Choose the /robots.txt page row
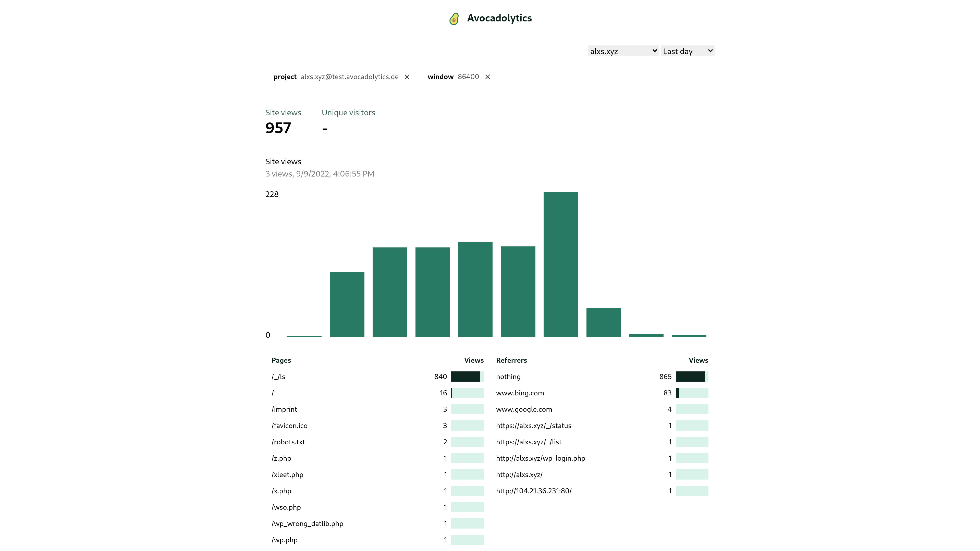The image size is (980, 551). click(288, 442)
